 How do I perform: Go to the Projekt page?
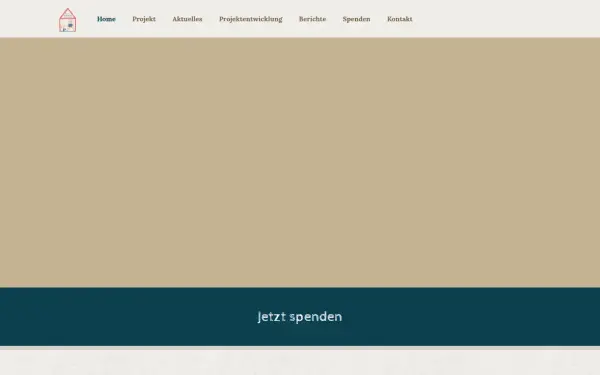click(144, 19)
